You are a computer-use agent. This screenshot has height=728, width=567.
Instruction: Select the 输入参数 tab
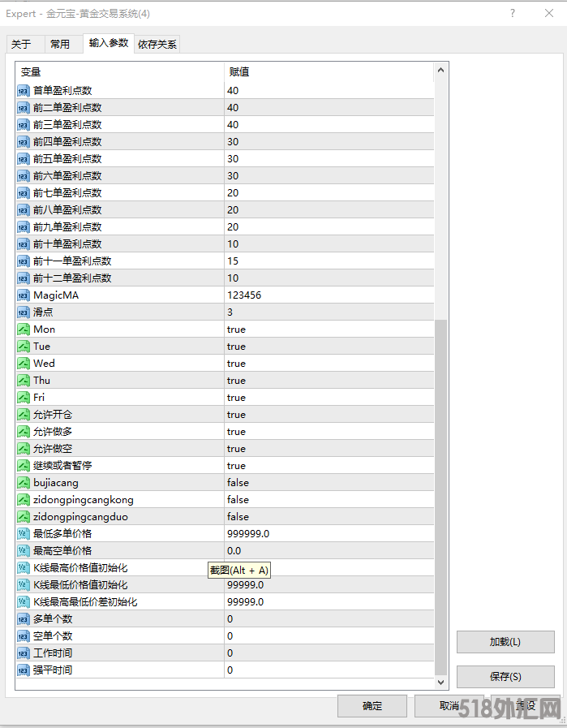[x=109, y=43]
